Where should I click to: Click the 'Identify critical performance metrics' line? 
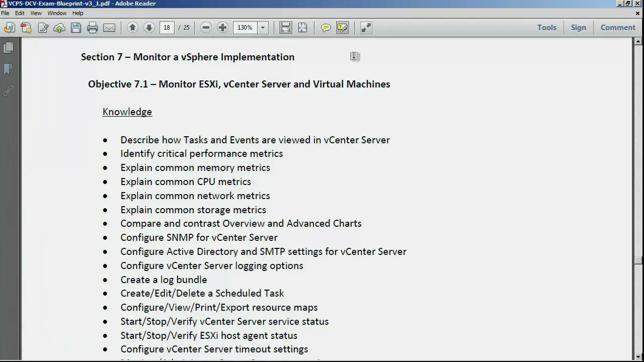coord(202,153)
